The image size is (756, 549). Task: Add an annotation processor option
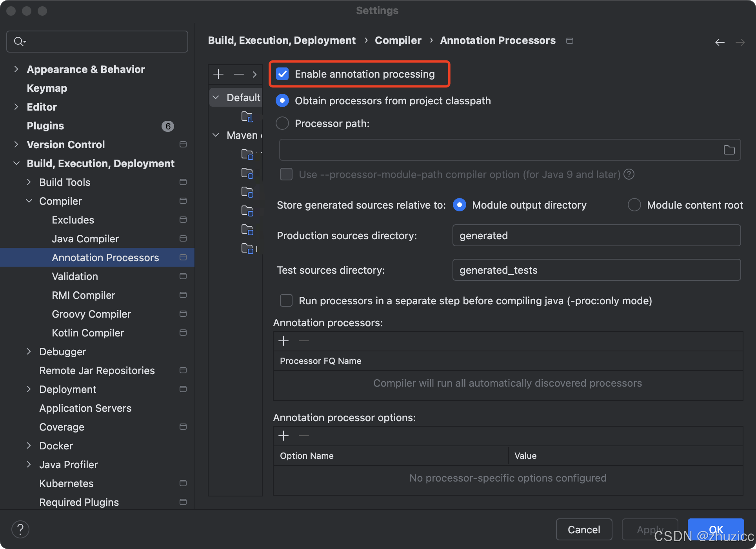283,436
